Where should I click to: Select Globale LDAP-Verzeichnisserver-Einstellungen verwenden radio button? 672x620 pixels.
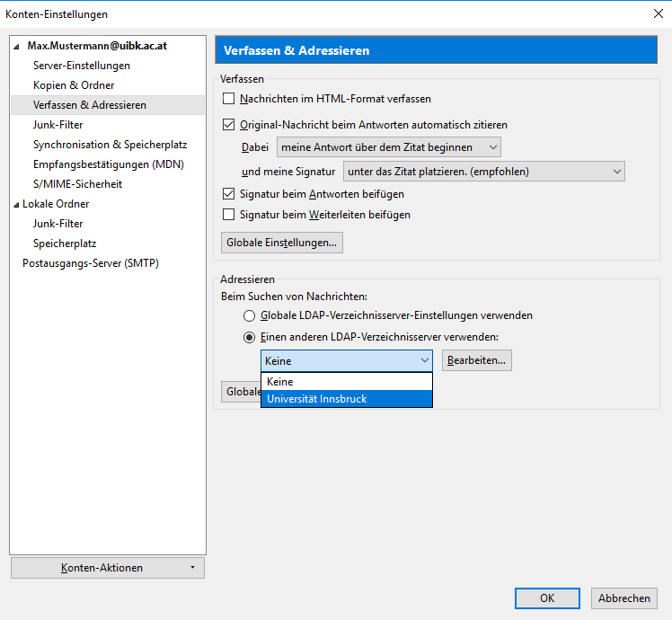coord(250,315)
